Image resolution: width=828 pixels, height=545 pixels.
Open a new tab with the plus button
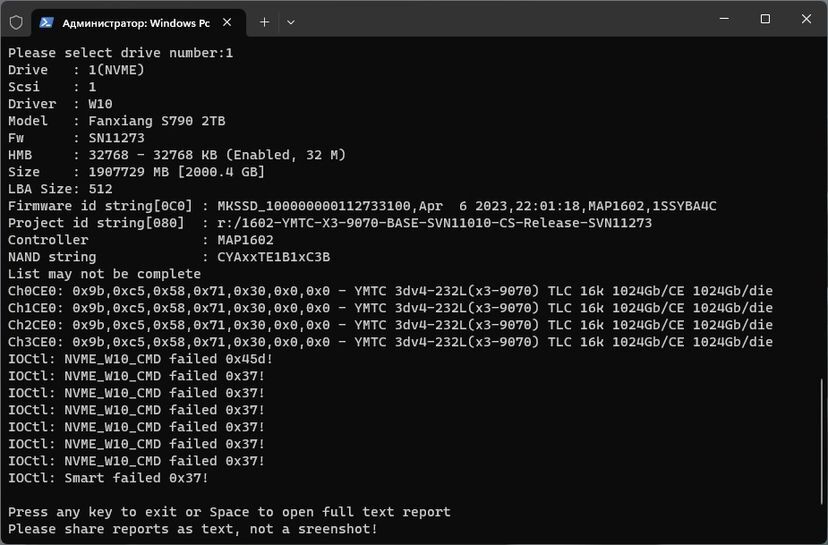point(265,21)
